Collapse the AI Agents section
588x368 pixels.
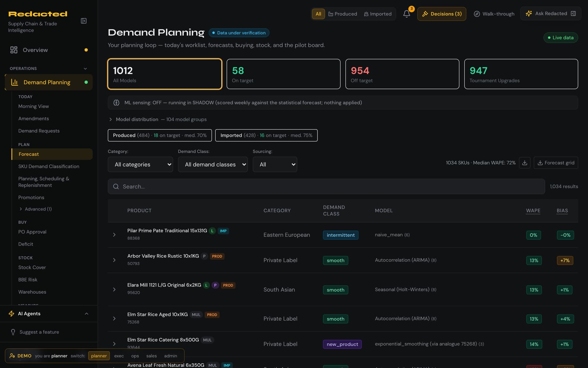point(86,314)
